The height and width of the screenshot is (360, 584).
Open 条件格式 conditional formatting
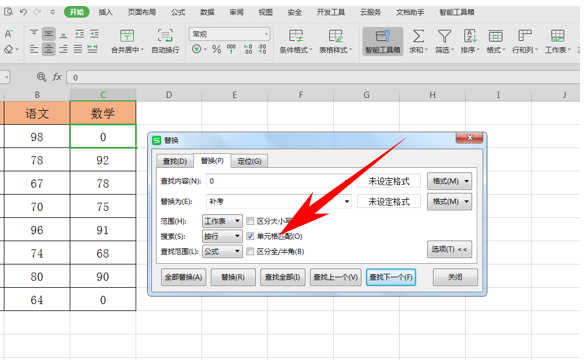point(296,41)
